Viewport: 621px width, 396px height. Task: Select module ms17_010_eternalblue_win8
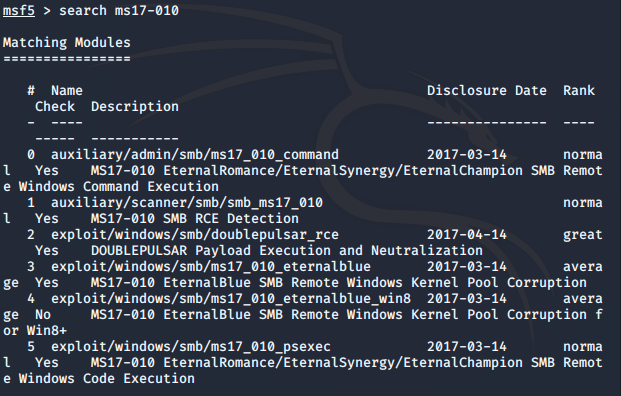pos(231,299)
